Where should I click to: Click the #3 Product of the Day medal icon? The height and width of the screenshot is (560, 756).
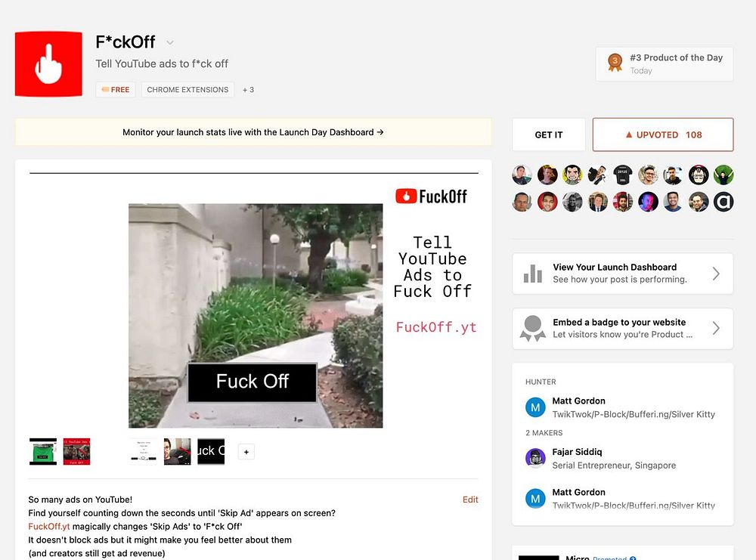coord(615,63)
